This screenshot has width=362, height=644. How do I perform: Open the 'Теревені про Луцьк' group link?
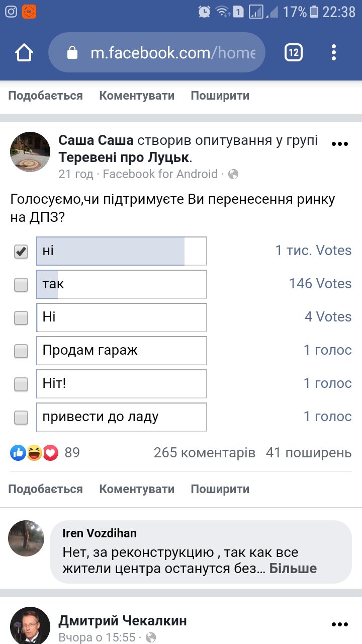(x=124, y=158)
